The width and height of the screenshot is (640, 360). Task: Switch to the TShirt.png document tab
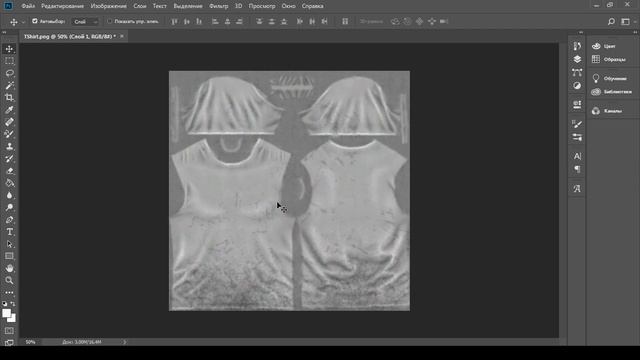click(69, 36)
